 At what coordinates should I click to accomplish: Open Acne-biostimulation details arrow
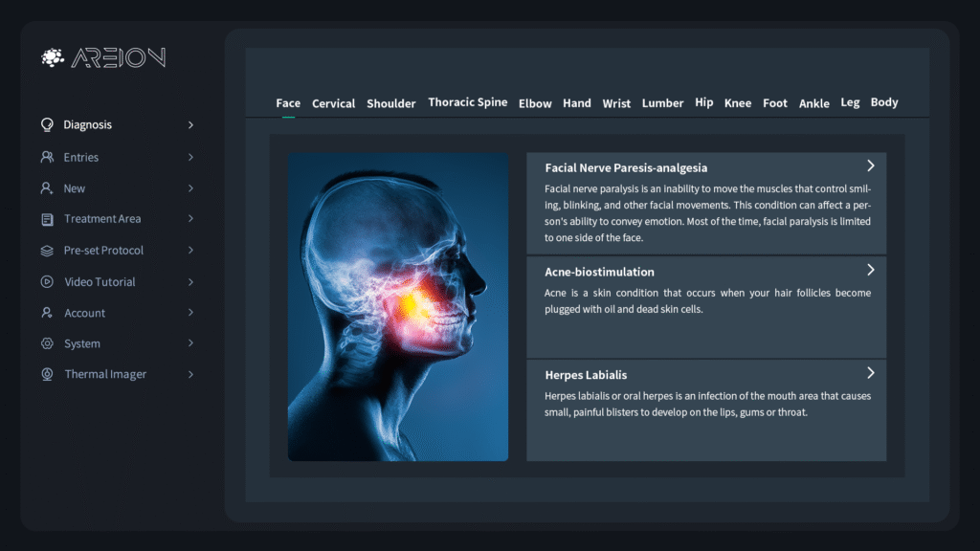(x=870, y=271)
